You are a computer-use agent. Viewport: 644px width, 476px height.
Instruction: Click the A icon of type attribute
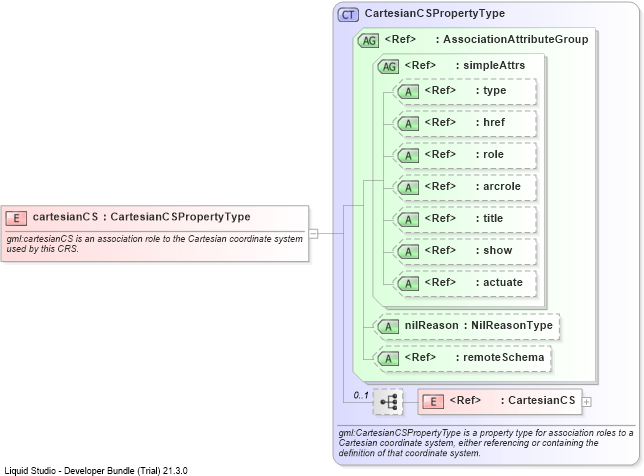tap(408, 92)
